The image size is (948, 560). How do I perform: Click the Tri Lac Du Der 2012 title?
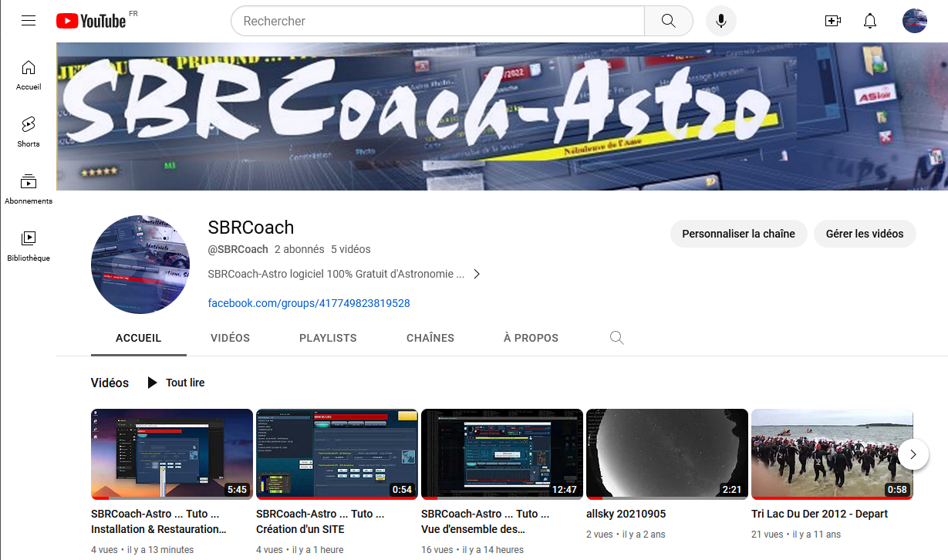(x=820, y=514)
